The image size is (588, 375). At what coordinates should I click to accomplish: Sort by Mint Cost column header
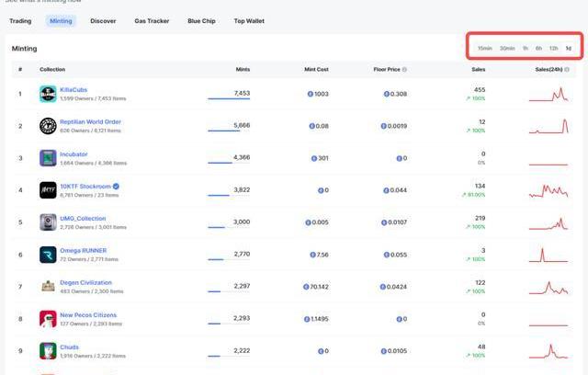click(x=315, y=70)
